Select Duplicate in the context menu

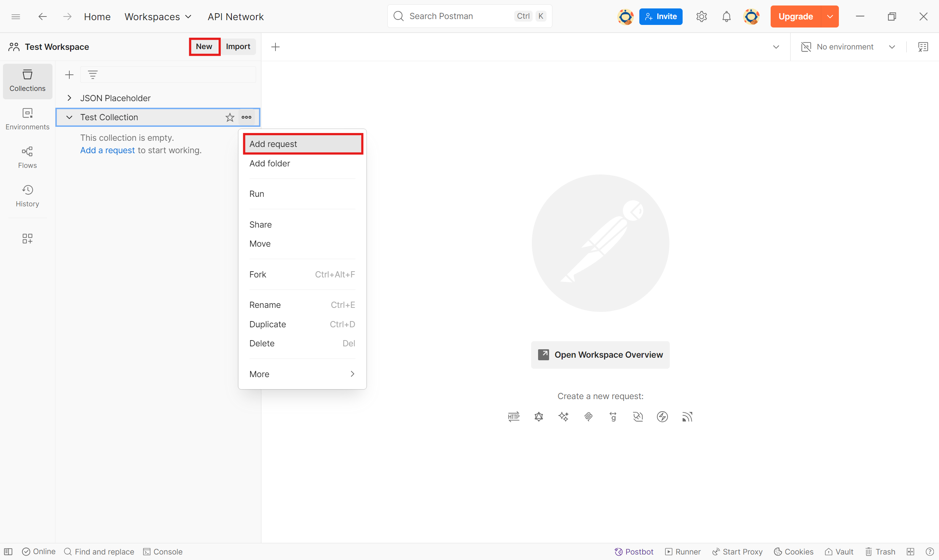(x=302, y=324)
